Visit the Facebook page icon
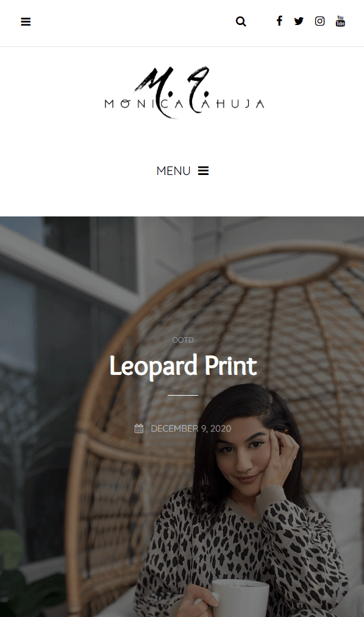Screen dimensions: 364x617 pyautogui.click(x=279, y=21)
